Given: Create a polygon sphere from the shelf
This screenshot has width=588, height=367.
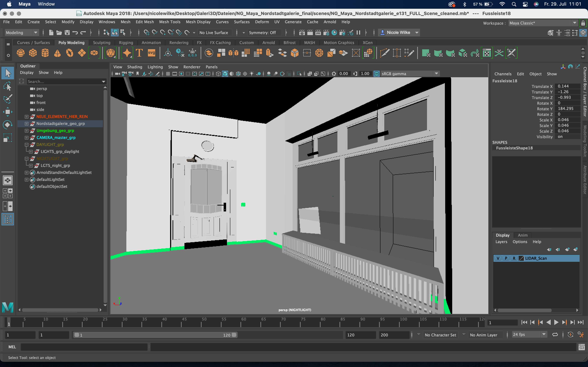Looking at the screenshot, I should point(20,53).
